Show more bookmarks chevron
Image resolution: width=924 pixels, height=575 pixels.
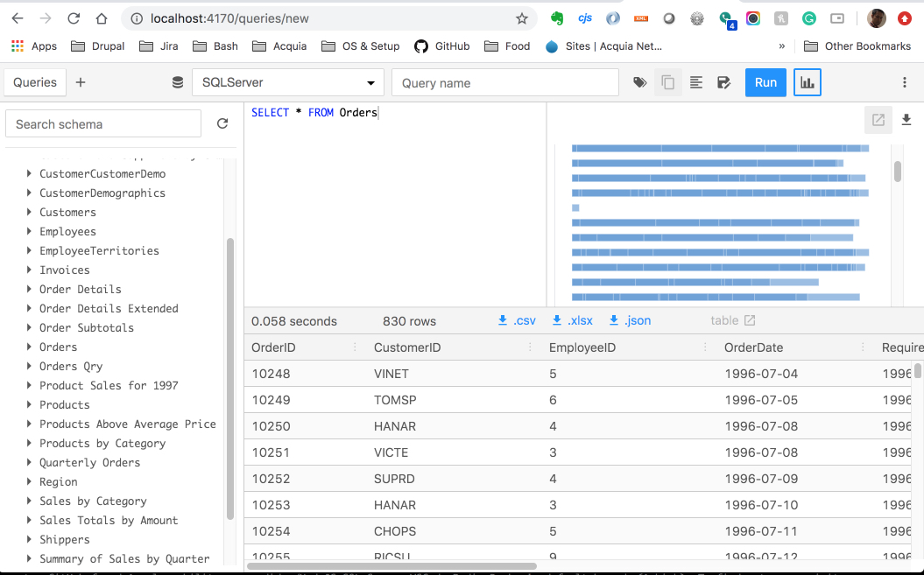coord(782,46)
